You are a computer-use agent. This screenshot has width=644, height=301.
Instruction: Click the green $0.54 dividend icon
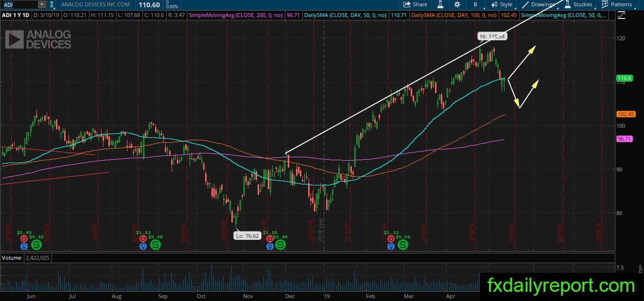pyautogui.click(x=403, y=245)
